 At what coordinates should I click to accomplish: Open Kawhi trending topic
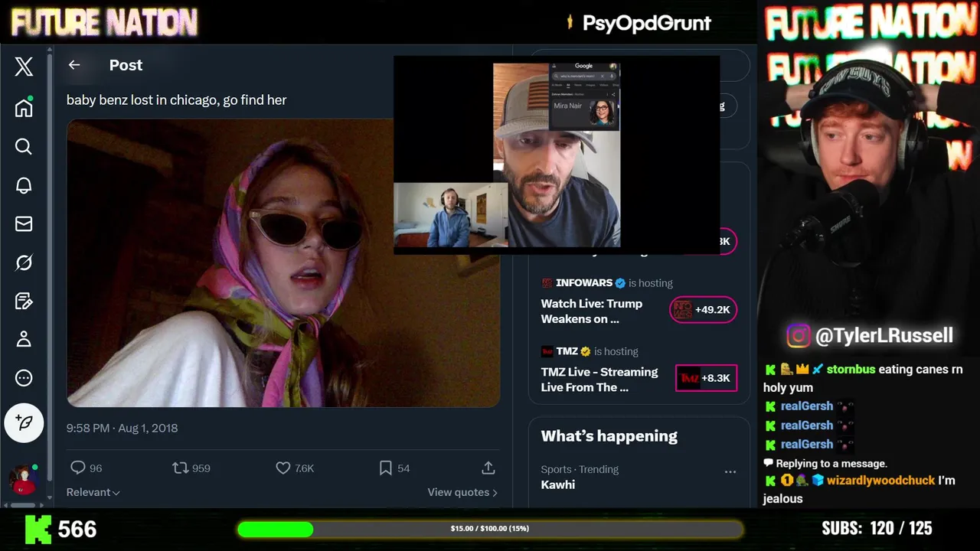click(x=558, y=484)
